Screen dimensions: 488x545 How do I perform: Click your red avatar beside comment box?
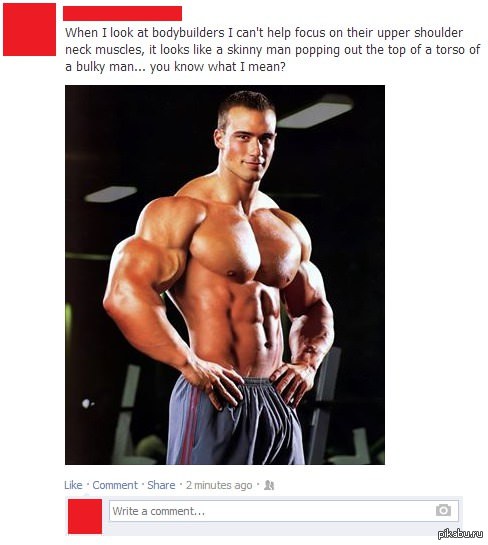[x=85, y=516]
